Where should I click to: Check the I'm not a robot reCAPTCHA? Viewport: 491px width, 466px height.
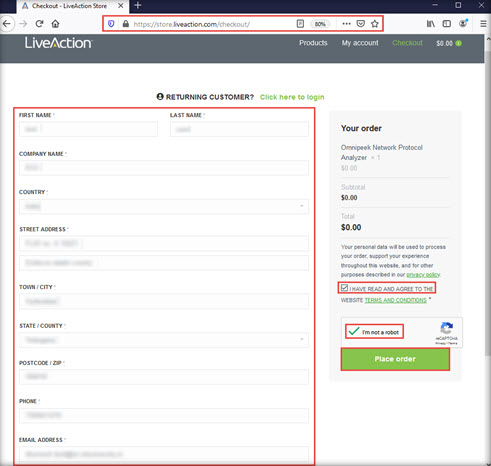click(x=354, y=331)
